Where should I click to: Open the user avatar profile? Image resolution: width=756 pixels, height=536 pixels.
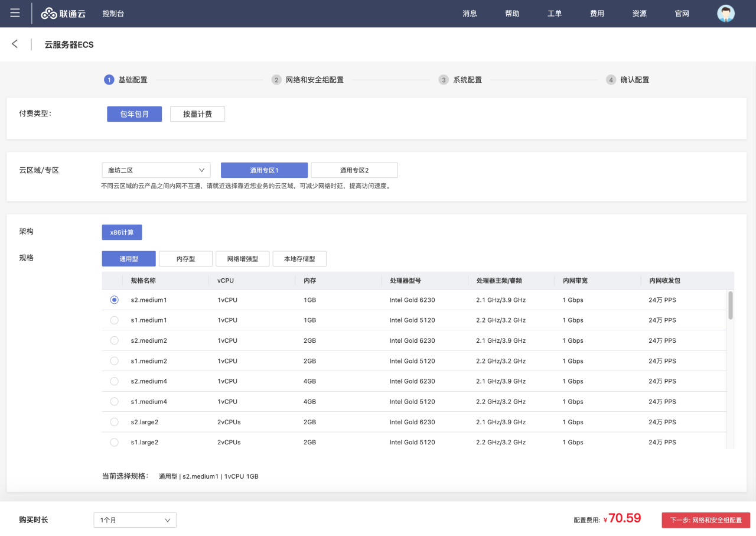pos(725,14)
